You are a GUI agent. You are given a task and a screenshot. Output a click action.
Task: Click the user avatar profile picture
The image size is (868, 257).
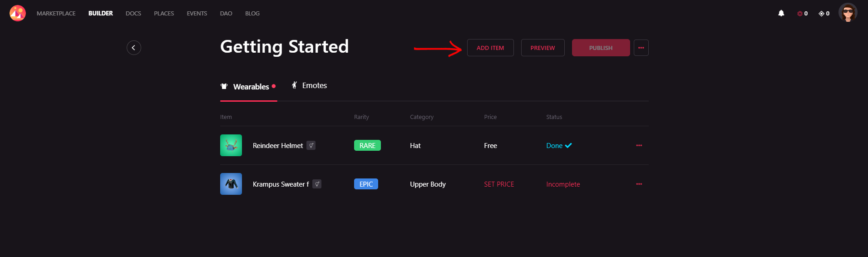pyautogui.click(x=848, y=13)
